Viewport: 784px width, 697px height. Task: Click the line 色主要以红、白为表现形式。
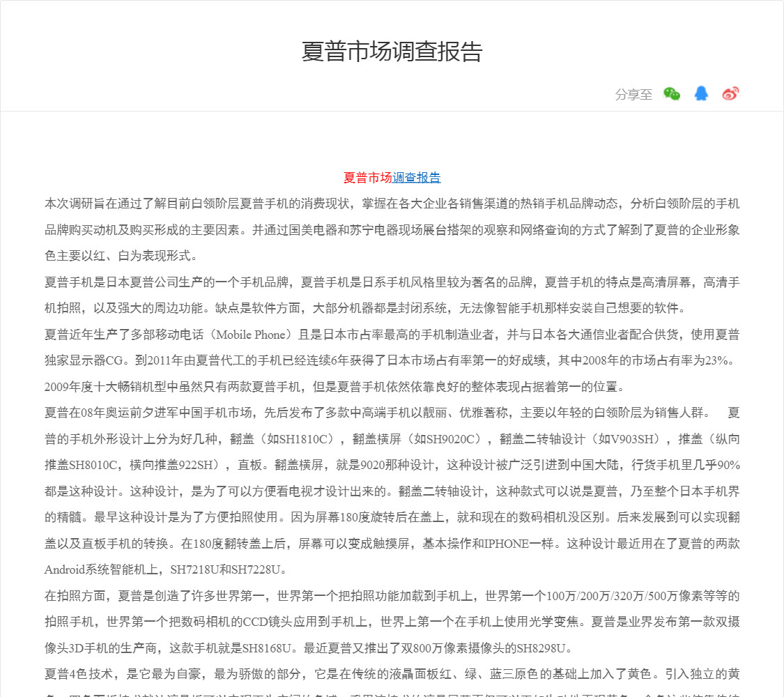tap(124, 256)
